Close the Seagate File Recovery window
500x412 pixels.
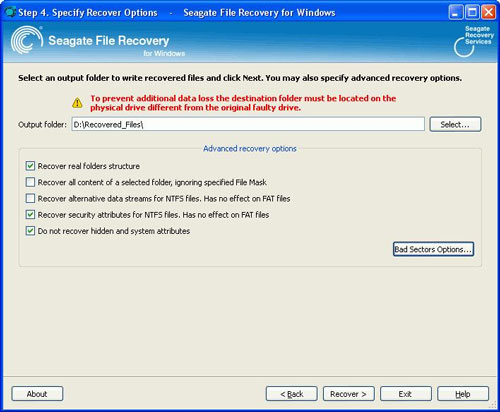(x=489, y=13)
